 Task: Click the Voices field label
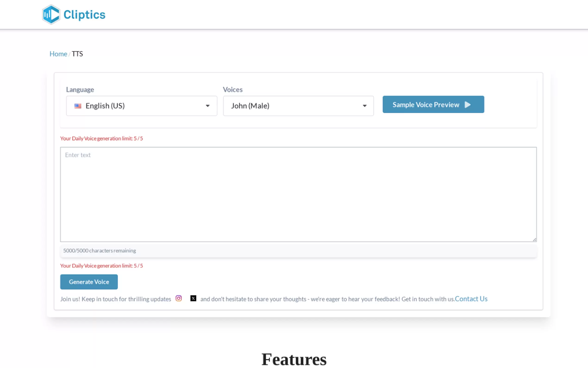tap(233, 89)
